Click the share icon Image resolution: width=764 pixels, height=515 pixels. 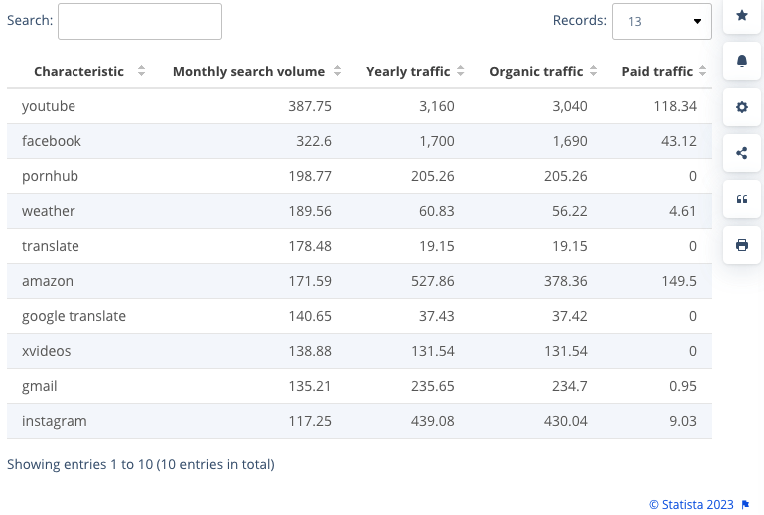[742, 153]
